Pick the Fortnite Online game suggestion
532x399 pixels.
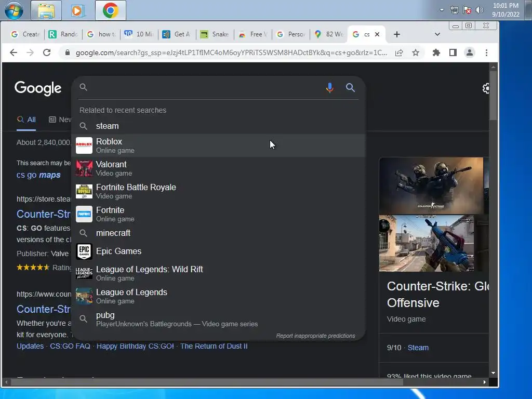(x=218, y=214)
